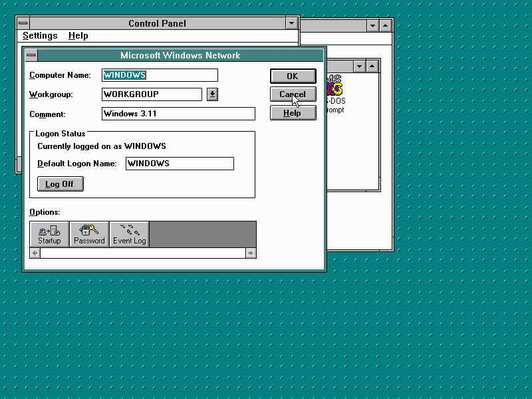Open the Startup options icon
The image size is (532, 399).
pyautogui.click(x=49, y=234)
